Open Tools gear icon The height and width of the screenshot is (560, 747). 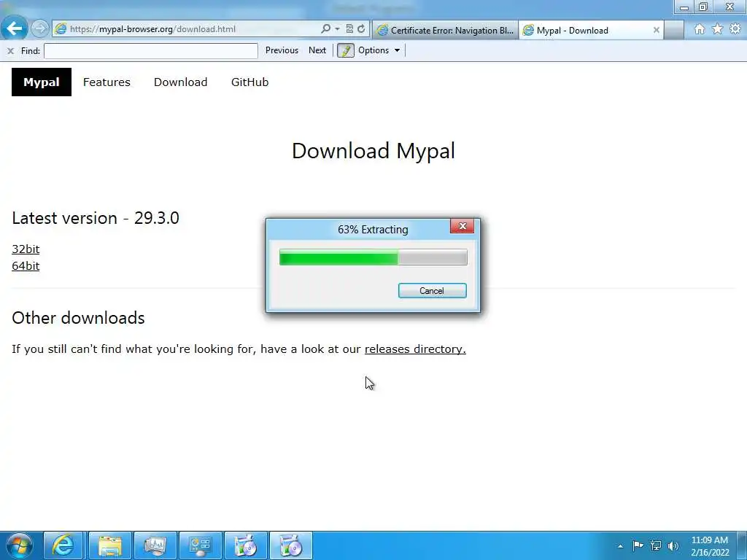pos(735,29)
